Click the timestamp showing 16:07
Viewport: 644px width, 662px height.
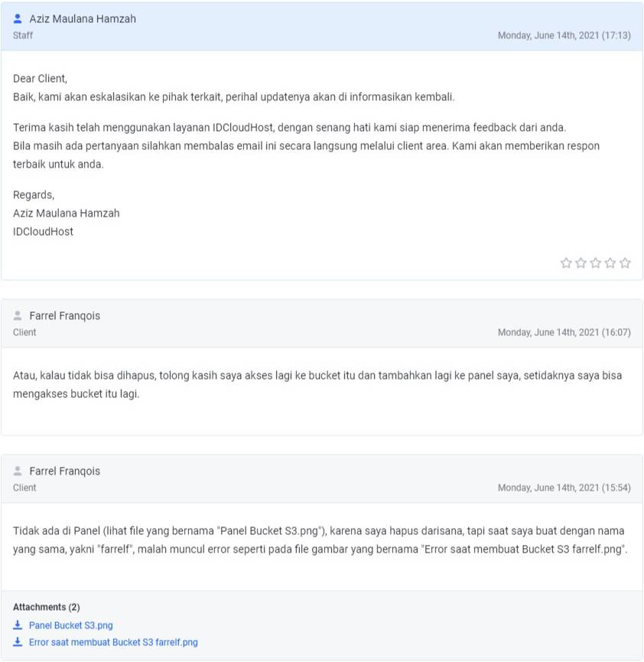[564, 333]
